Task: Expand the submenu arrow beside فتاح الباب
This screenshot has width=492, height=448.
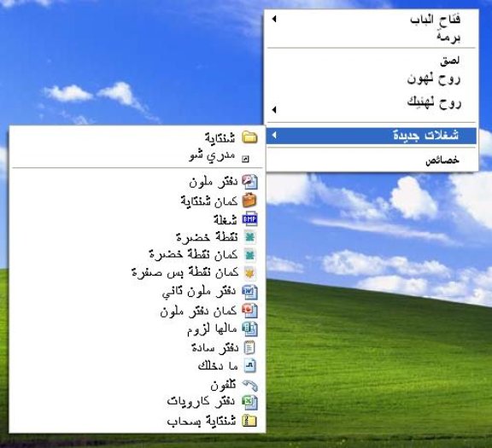Action: click(x=274, y=19)
